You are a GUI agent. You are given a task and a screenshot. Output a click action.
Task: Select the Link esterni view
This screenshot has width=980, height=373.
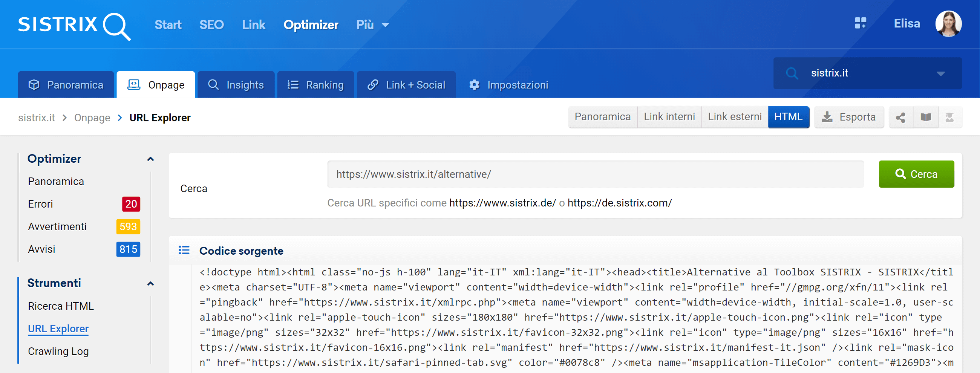[x=734, y=117]
